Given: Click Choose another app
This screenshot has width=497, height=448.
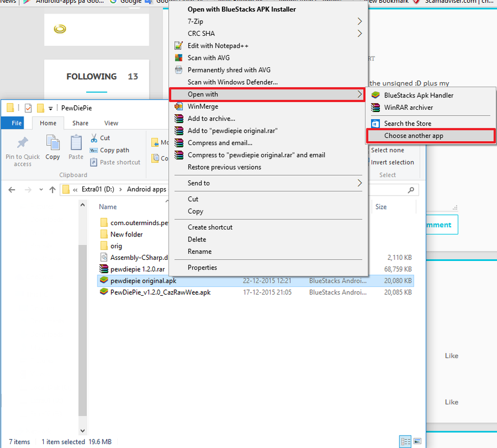Looking at the screenshot, I should click(x=430, y=136).
